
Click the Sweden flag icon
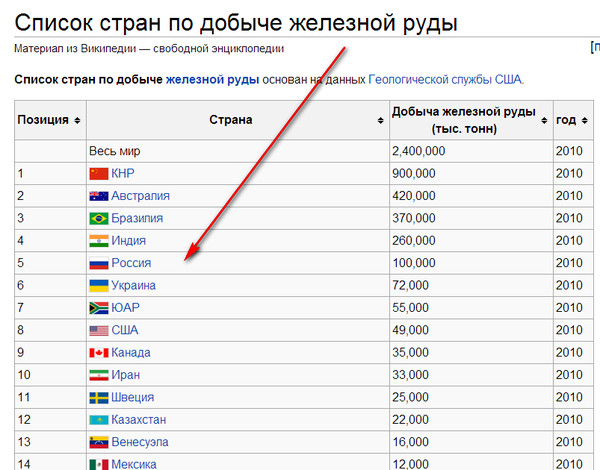(x=98, y=398)
